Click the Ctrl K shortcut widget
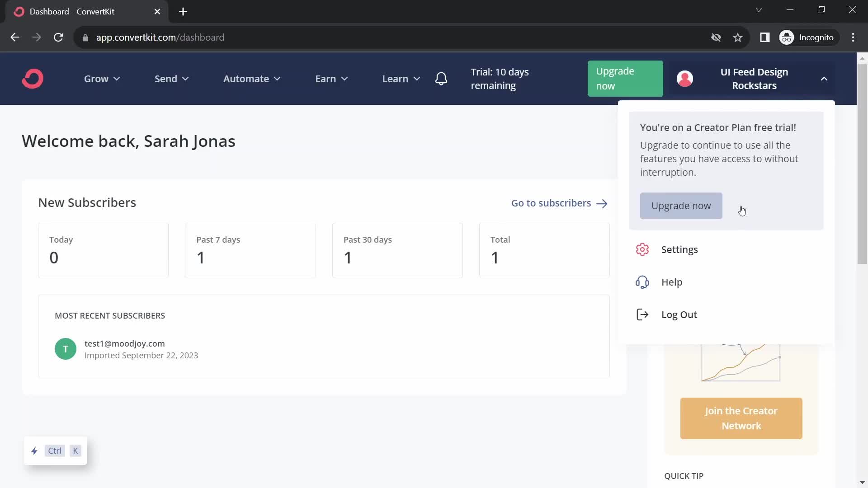The image size is (868, 488). (x=55, y=450)
